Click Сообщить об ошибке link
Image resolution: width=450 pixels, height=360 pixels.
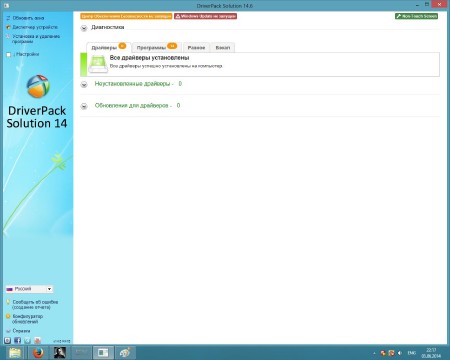pos(35,304)
